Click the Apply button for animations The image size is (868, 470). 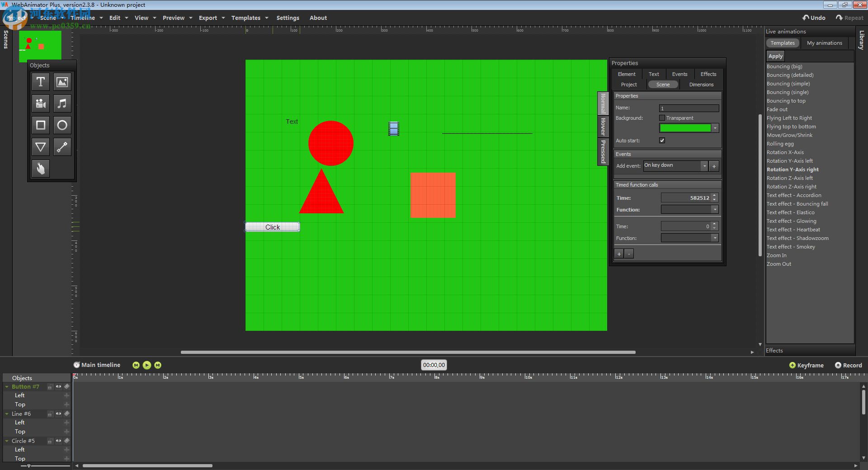coord(775,56)
